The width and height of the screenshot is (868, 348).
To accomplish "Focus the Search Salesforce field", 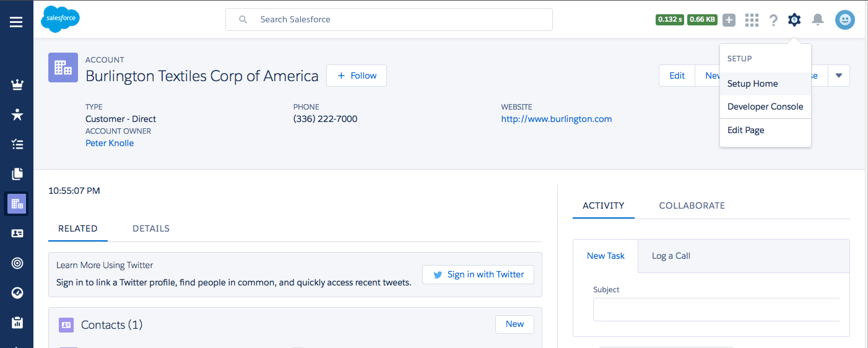I will tap(389, 19).
